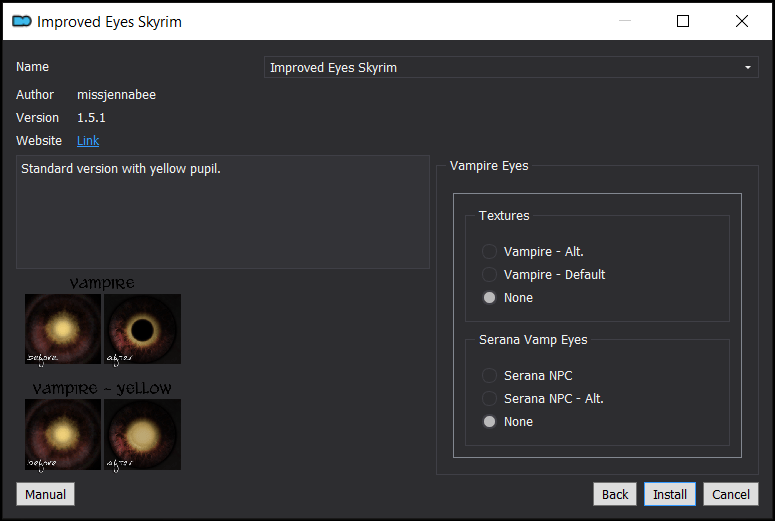Click the Serana Vamp Eyes group label
Screen dimensions: 775x521
point(533,340)
